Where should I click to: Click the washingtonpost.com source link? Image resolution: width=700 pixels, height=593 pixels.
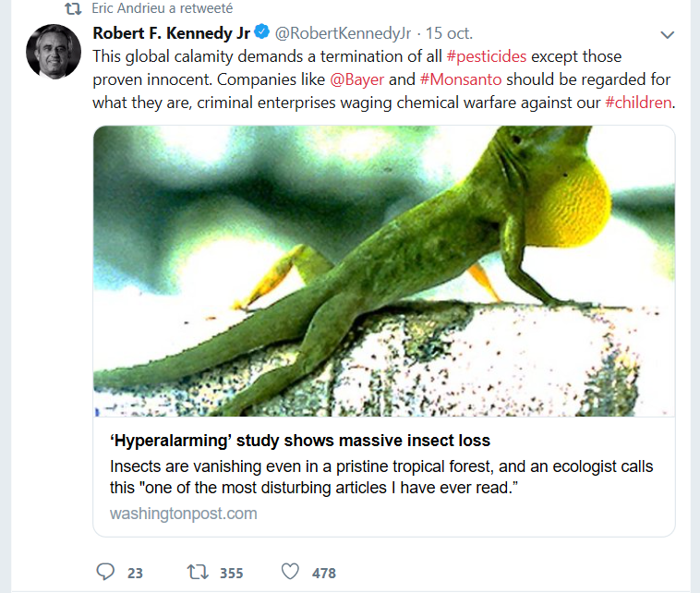click(x=183, y=513)
